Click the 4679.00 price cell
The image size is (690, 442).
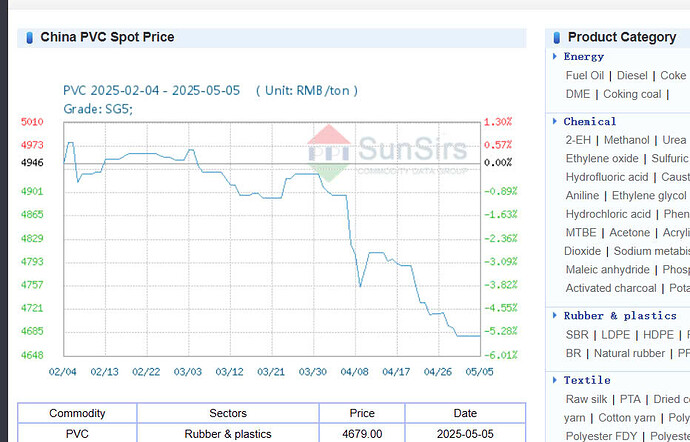coord(362,434)
